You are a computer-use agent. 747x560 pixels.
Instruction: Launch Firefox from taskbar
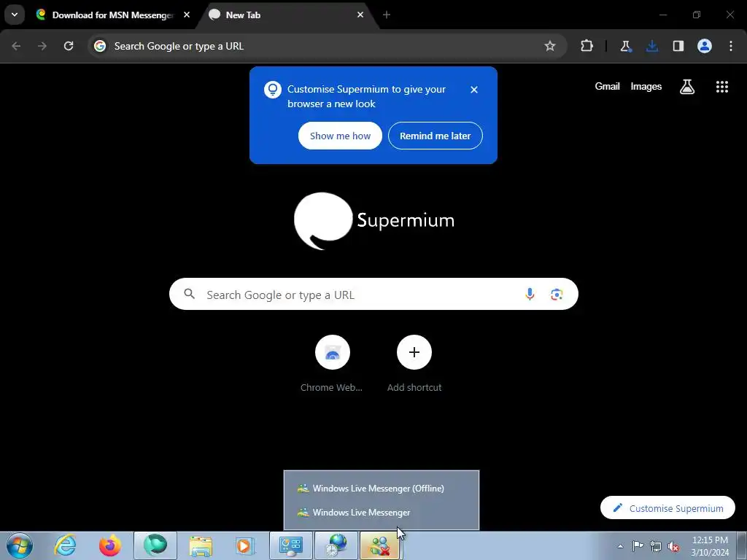pyautogui.click(x=110, y=545)
